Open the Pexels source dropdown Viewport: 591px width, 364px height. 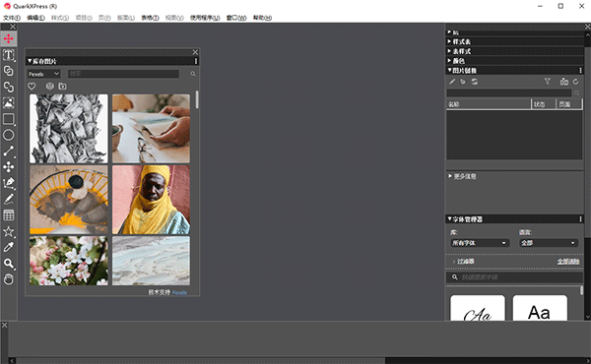43,74
